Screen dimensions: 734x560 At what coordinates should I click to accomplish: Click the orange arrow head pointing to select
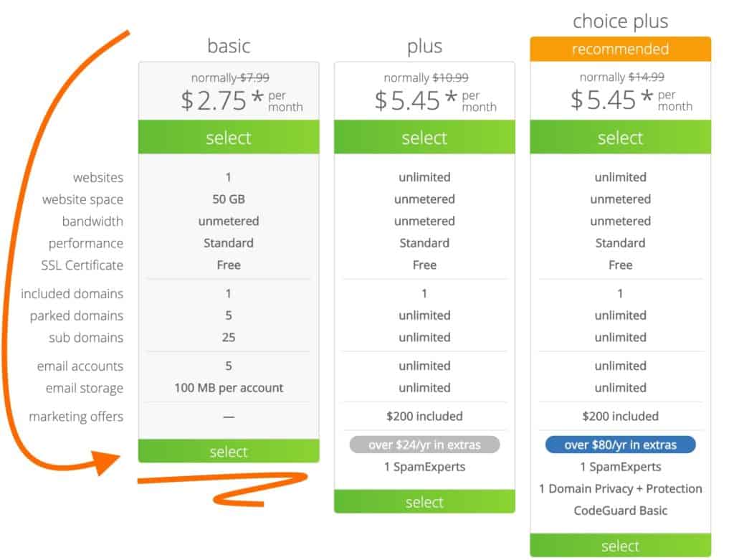105,462
